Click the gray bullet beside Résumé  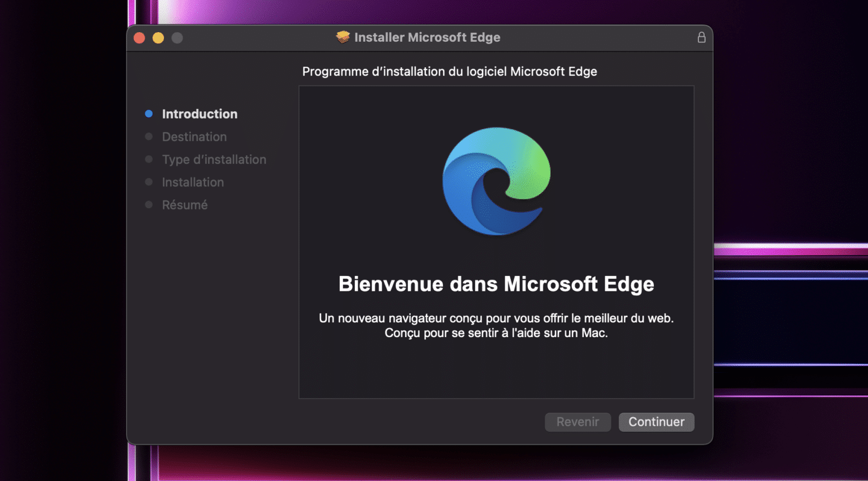pyautogui.click(x=149, y=204)
